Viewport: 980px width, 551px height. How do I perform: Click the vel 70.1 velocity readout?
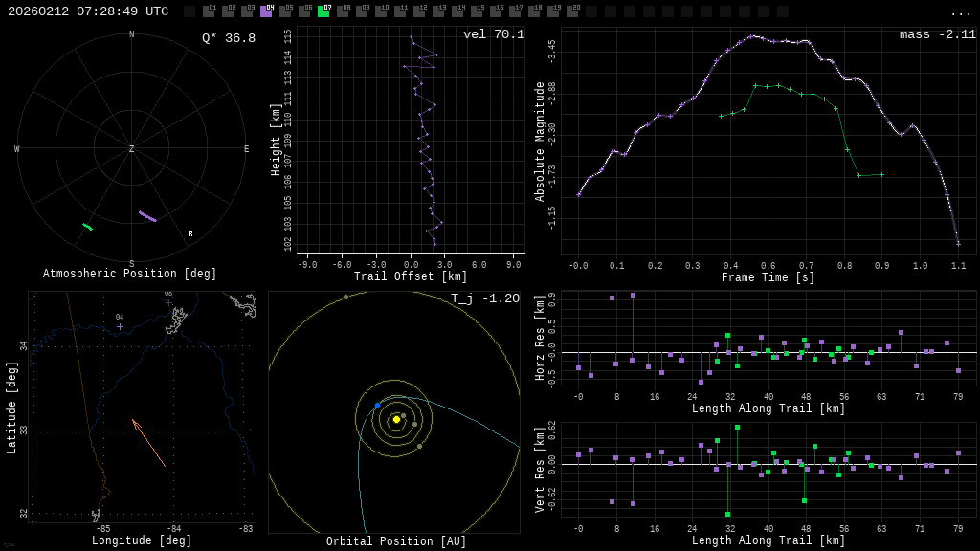point(493,34)
